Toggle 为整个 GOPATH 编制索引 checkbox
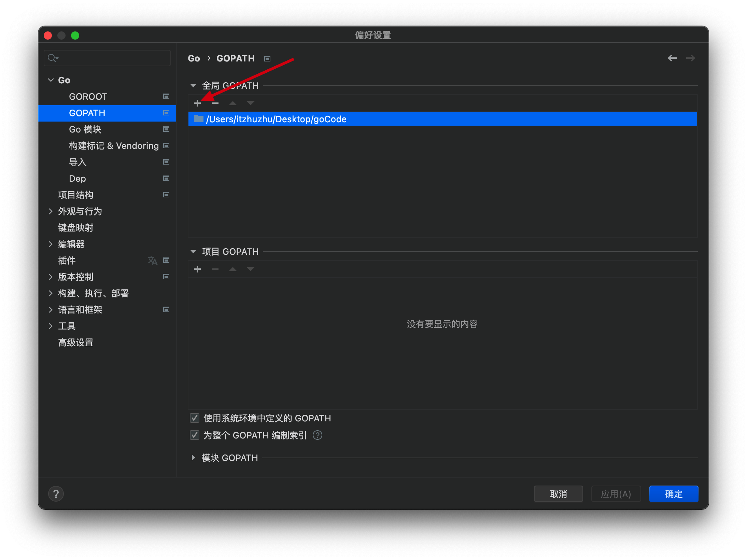747x560 pixels. coord(195,435)
